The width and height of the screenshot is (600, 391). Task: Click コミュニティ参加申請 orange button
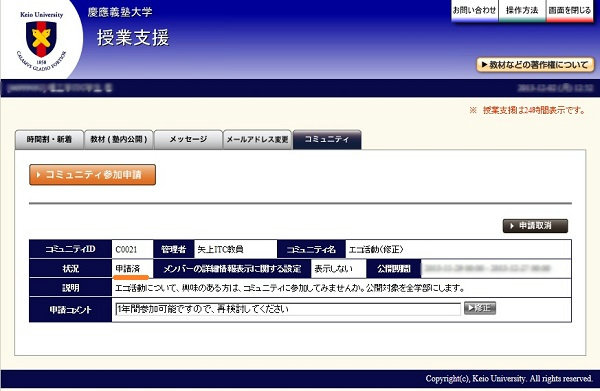[93, 175]
